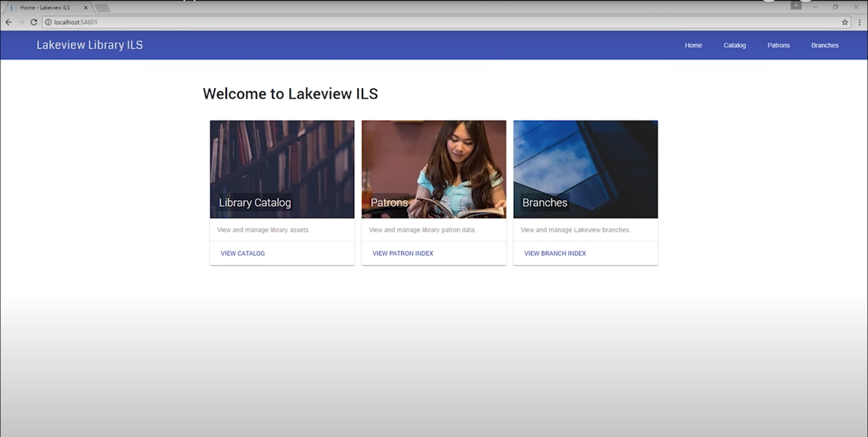
Task: Open Branches from the top navigation
Action: coord(825,45)
